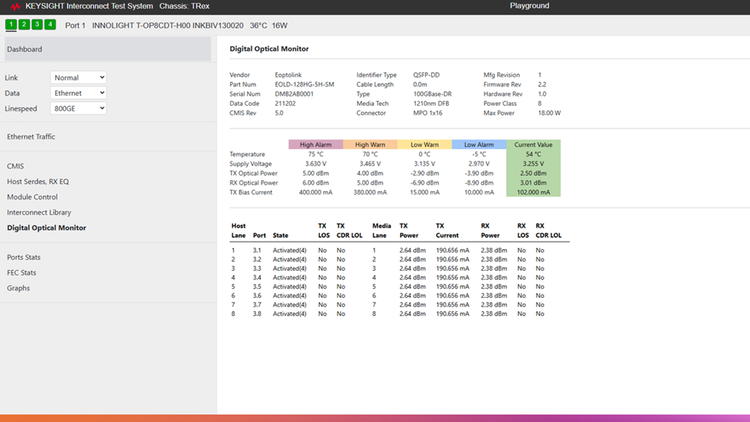The height and width of the screenshot is (422, 750).
Task: Click date code 211202
Action: click(284, 104)
